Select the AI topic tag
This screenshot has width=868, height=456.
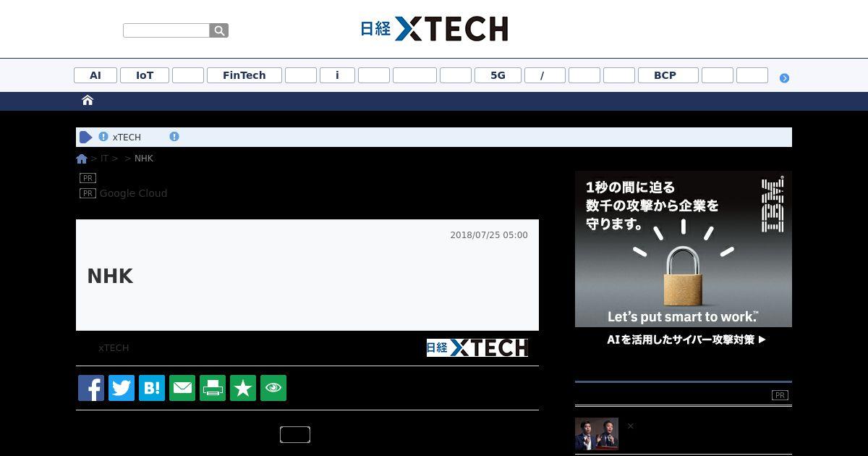point(95,75)
